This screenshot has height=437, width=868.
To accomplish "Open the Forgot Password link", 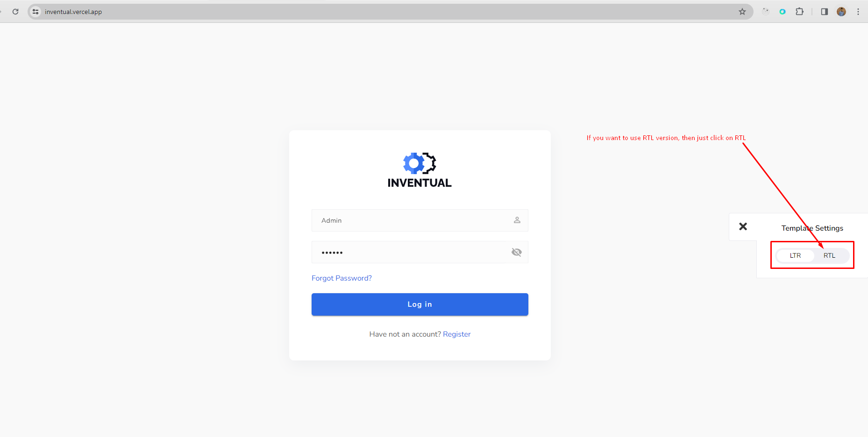I will (342, 278).
